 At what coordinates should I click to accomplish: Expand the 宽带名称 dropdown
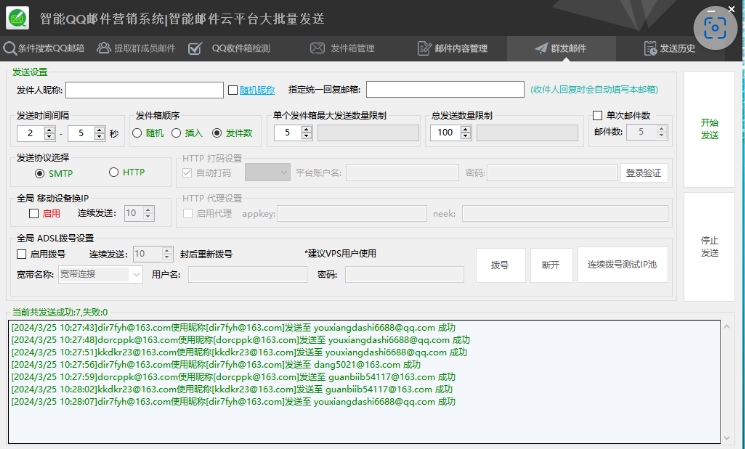point(136,274)
